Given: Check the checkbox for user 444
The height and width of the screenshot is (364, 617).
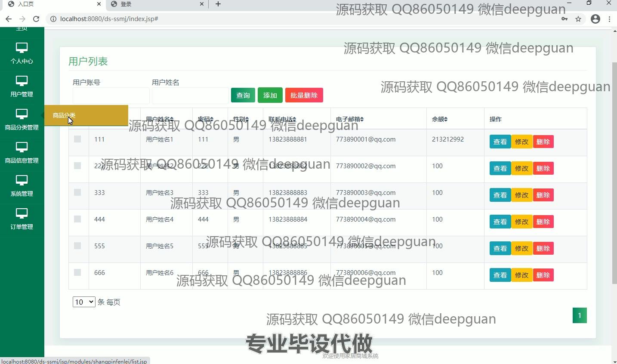Looking at the screenshot, I should point(77,219).
